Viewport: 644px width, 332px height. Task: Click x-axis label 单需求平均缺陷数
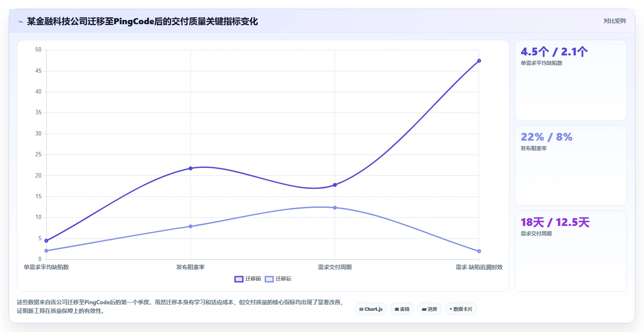click(x=46, y=267)
